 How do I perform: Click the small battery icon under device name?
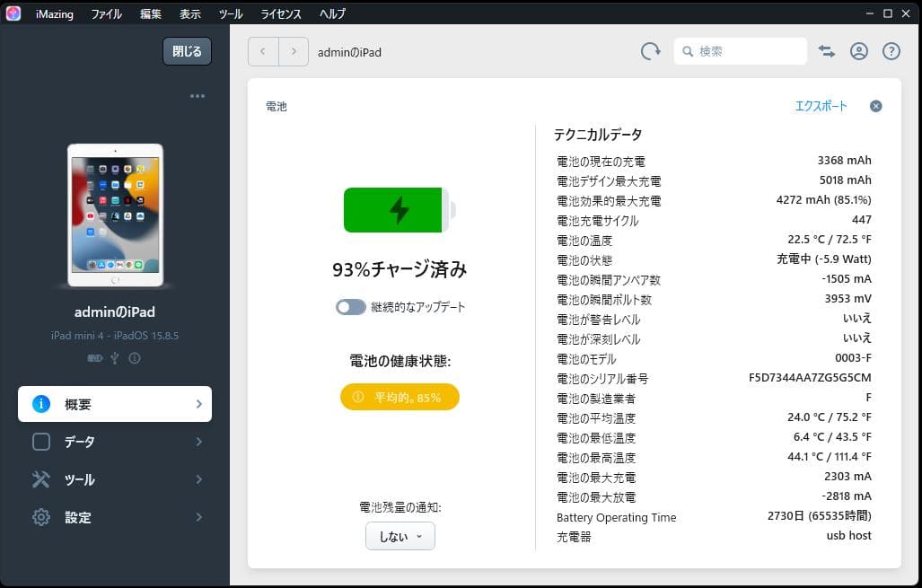point(94,358)
